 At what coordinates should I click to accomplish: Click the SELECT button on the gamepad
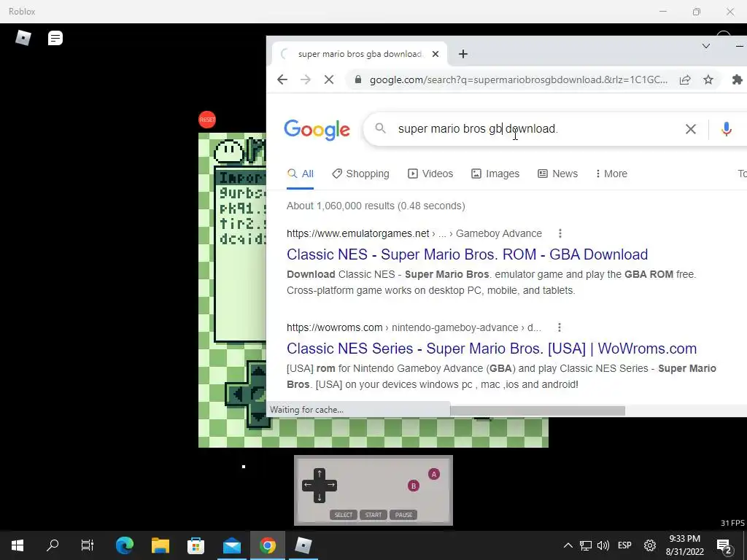(343, 515)
